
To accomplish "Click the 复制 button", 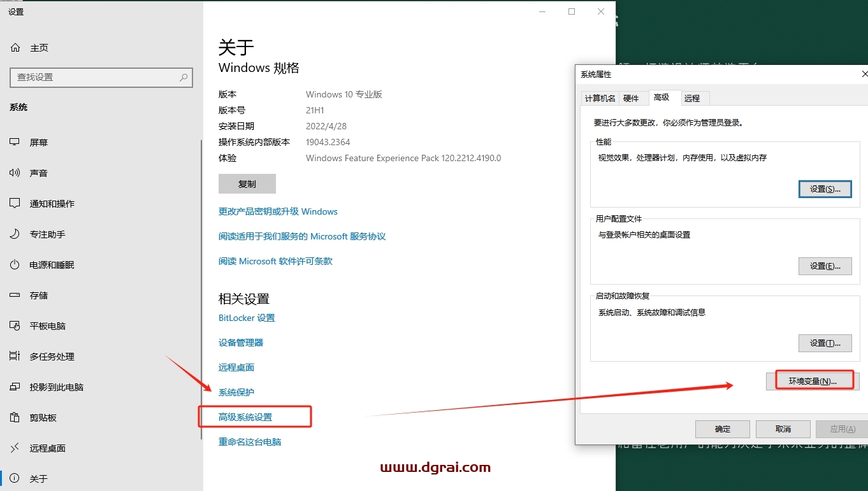I will (x=247, y=183).
